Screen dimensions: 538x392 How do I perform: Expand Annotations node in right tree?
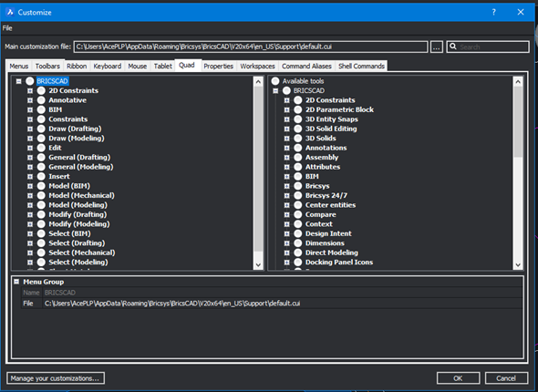[x=287, y=148]
